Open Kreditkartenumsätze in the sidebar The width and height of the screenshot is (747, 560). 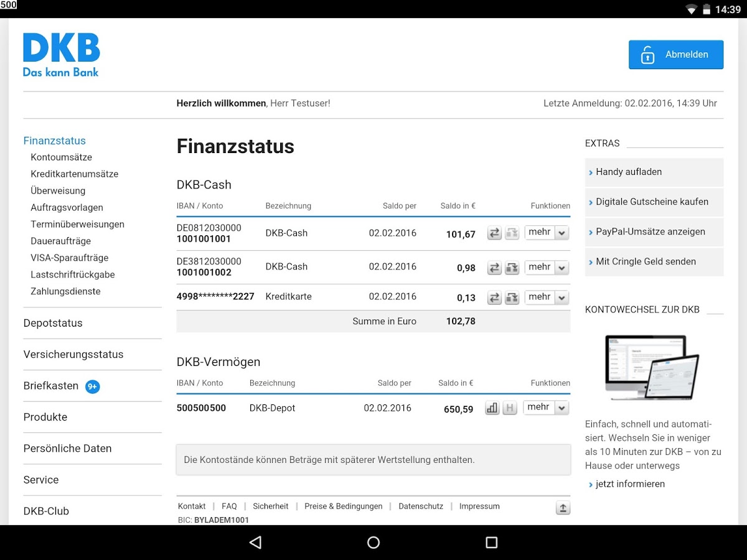(75, 174)
